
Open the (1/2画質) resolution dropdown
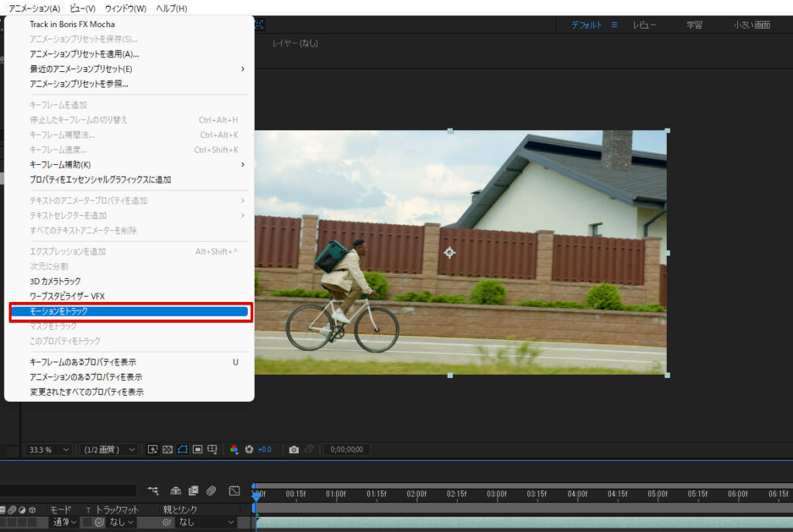pyautogui.click(x=109, y=449)
